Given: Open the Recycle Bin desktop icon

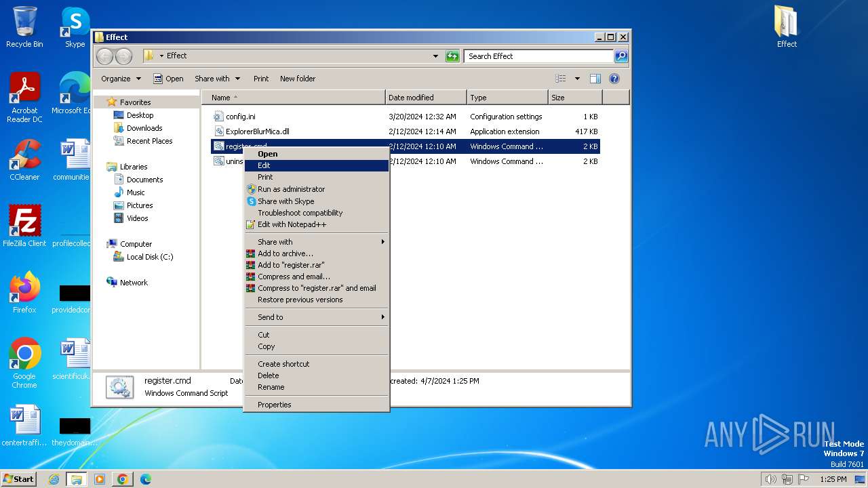Looking at the screenshot, I should (24, 27).
